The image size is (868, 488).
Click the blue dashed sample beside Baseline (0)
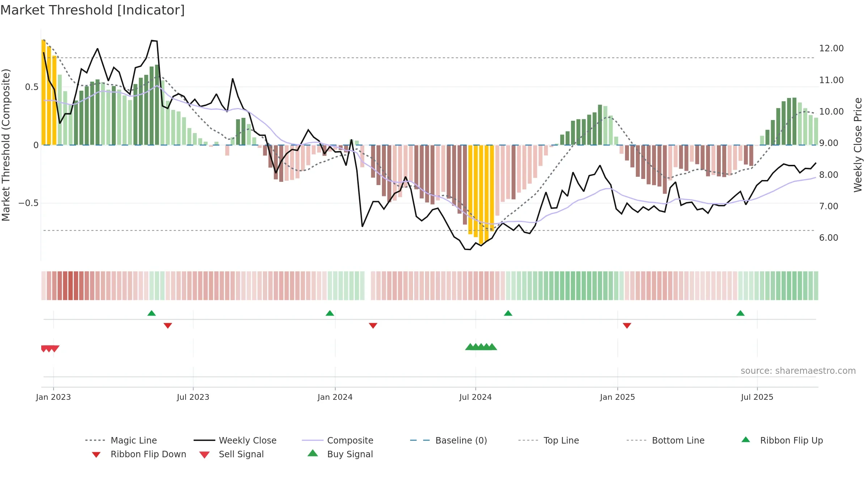click(420, 440)
